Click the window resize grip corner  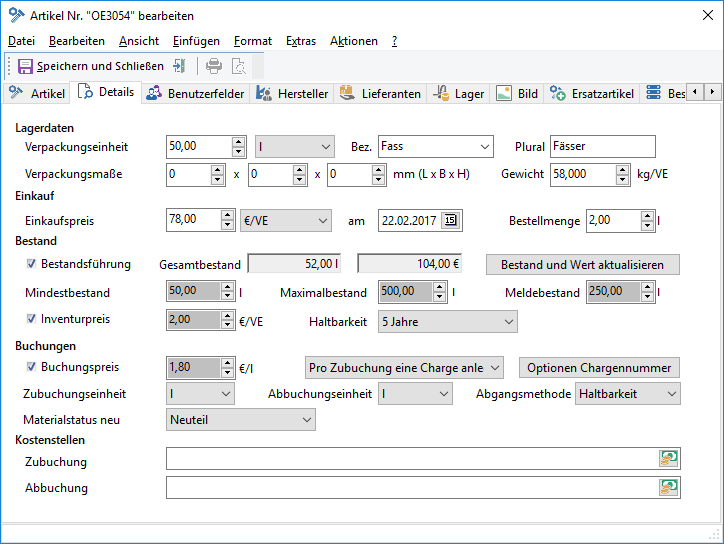(x=714, y=535)
